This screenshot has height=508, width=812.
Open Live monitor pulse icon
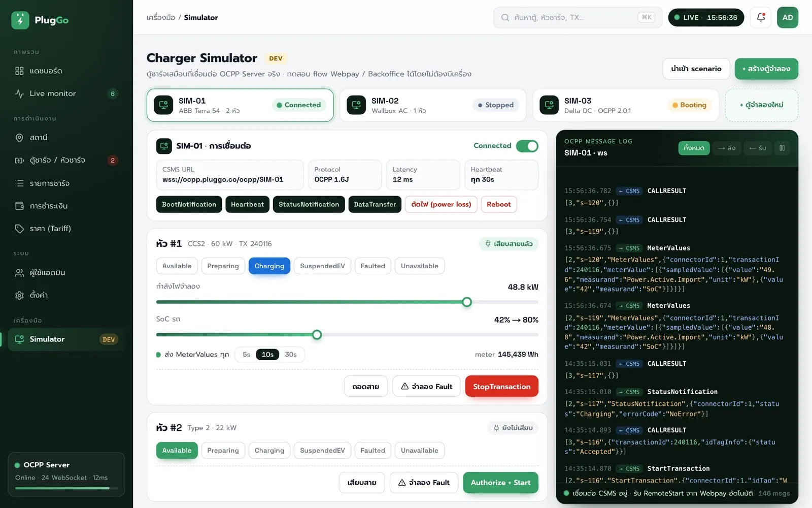19,93
